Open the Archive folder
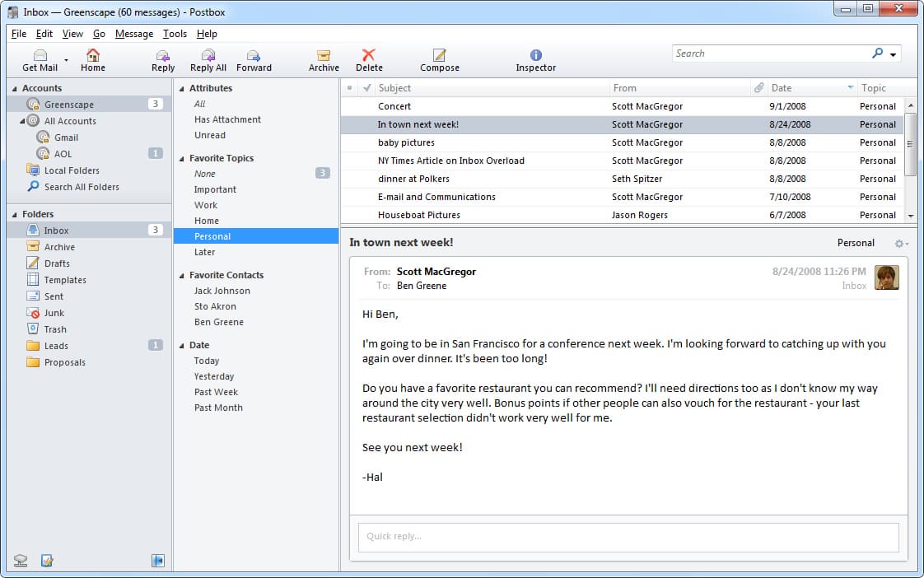Viewport: 924px width, 578px height. pyautogui.click(x=88, y=247)
